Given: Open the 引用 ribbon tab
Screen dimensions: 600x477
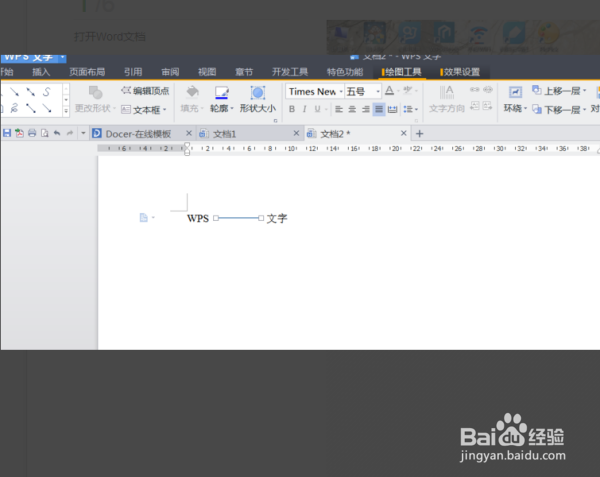Looking at the screenshot, I should [x=133, y=72].
